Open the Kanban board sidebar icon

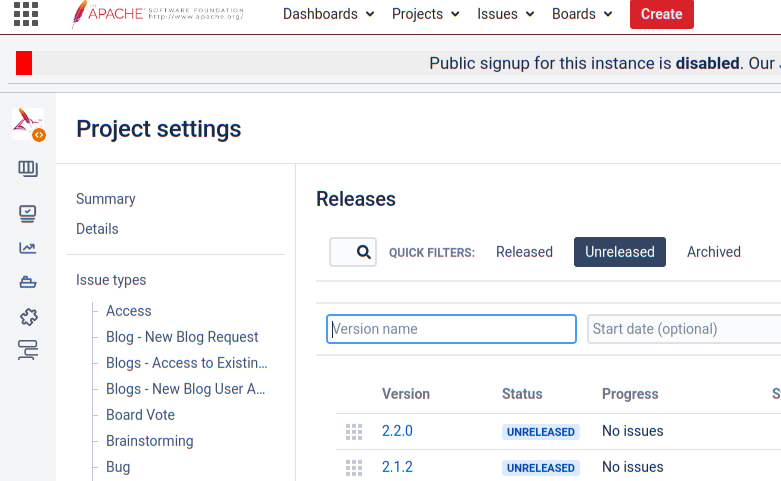tap(28, 169)
